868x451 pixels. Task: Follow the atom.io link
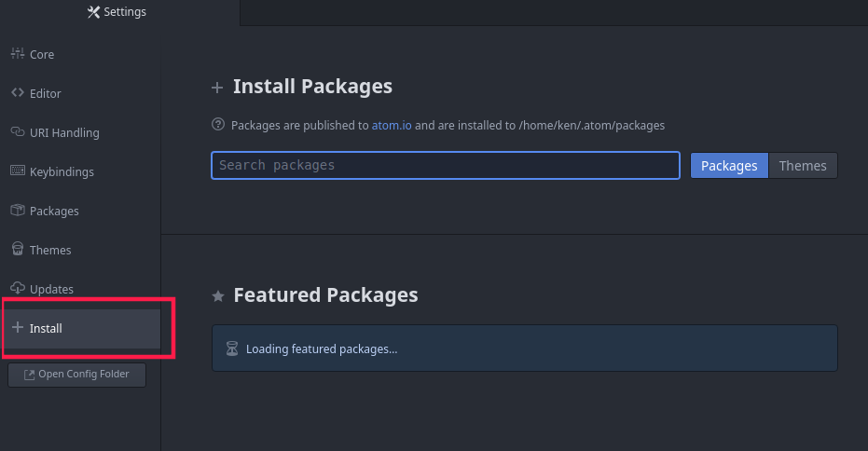[x=392, y=125]
